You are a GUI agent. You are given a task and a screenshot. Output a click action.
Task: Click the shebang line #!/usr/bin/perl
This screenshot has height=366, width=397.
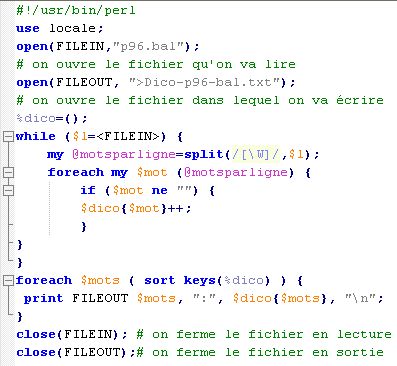point(76,10)
